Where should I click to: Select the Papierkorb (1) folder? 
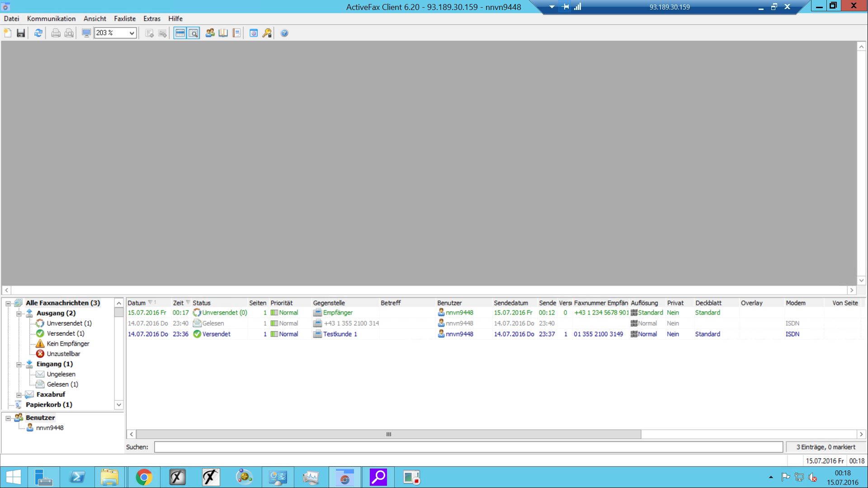[x=48, y=404]
